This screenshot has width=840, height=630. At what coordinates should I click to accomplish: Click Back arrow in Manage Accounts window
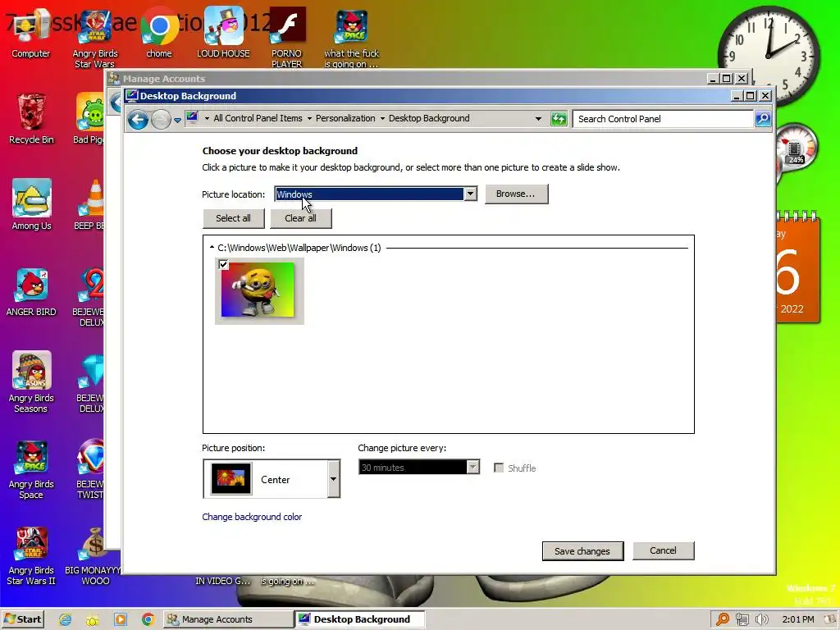(x=116, y=102)
